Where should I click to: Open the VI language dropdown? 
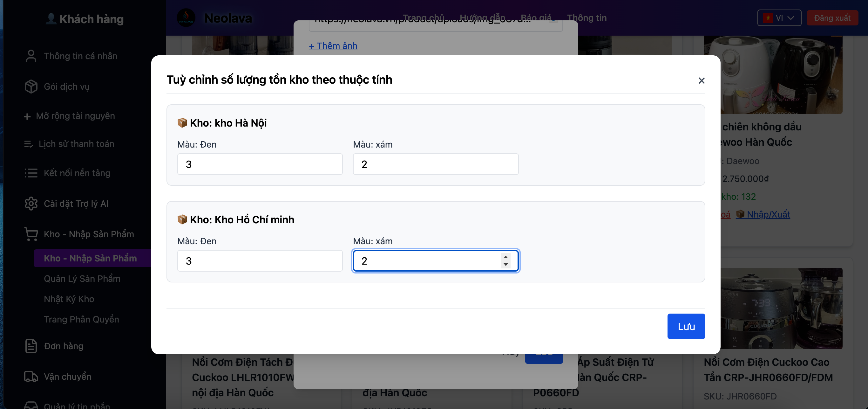point(779,18)
